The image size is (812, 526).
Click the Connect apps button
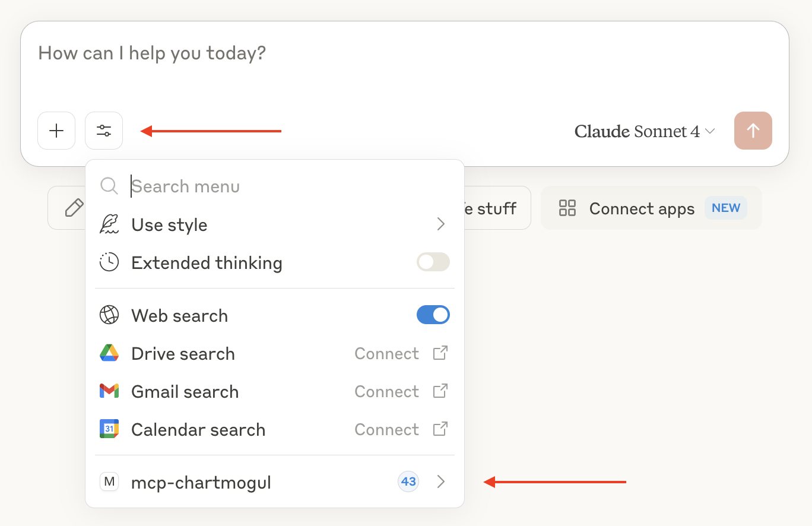coord(651,208)
